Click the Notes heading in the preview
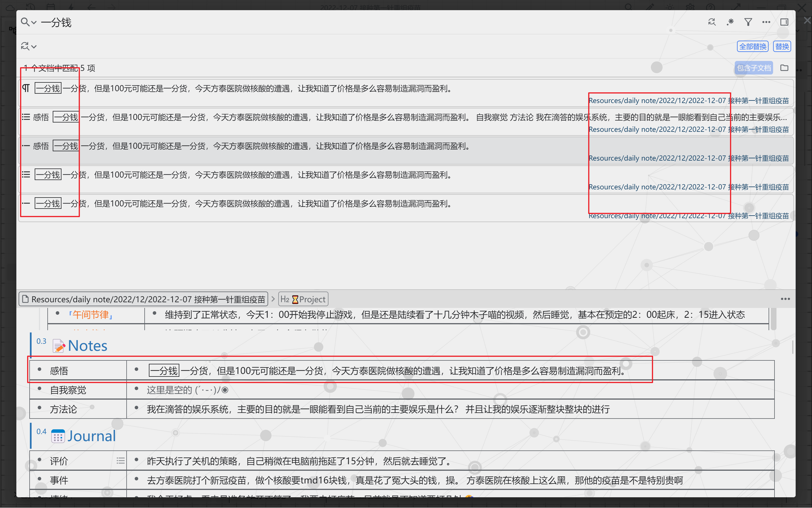 pyautogui.click(x=88, y=345)
